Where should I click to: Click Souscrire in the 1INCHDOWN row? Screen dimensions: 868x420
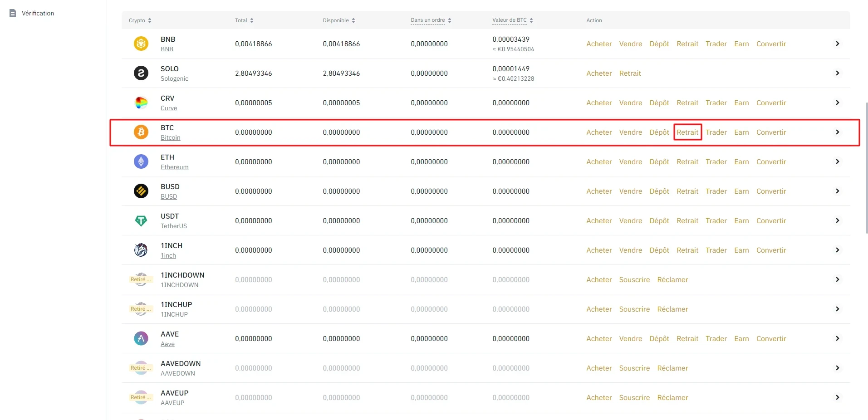[x=634, y=279]
